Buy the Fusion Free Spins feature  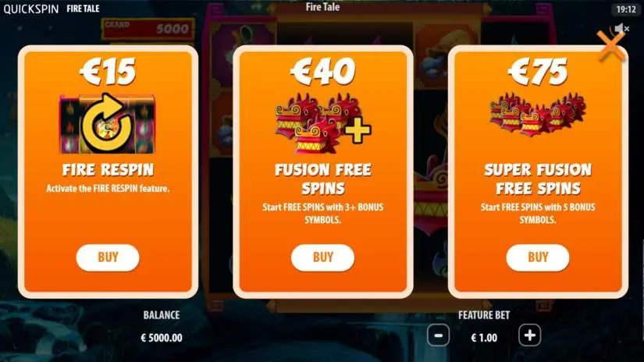(323, 257)
